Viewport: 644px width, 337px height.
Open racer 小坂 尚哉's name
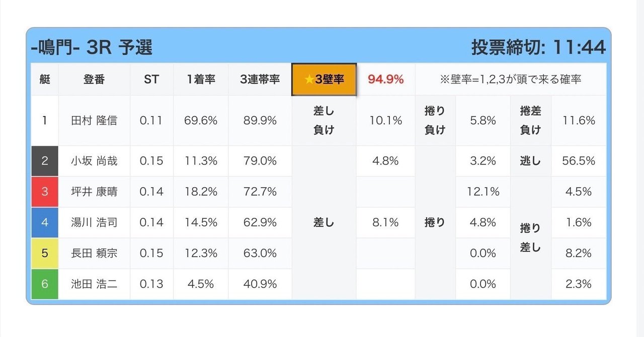pos(94,161)
